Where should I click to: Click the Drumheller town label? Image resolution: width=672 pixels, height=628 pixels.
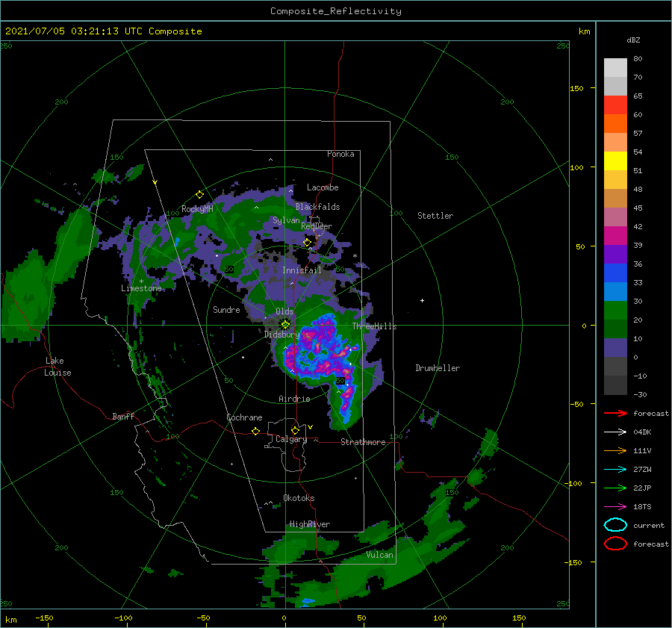coord(438,368)
